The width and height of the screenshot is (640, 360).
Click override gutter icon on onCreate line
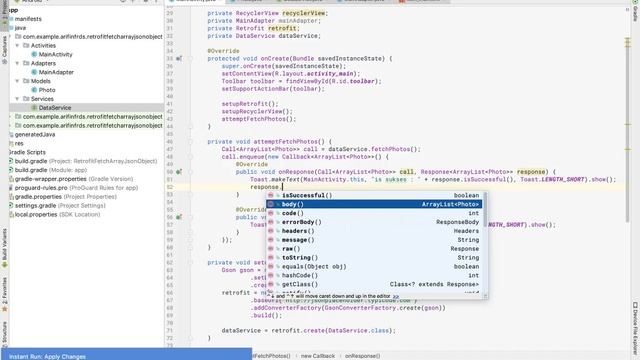(178, 59)
